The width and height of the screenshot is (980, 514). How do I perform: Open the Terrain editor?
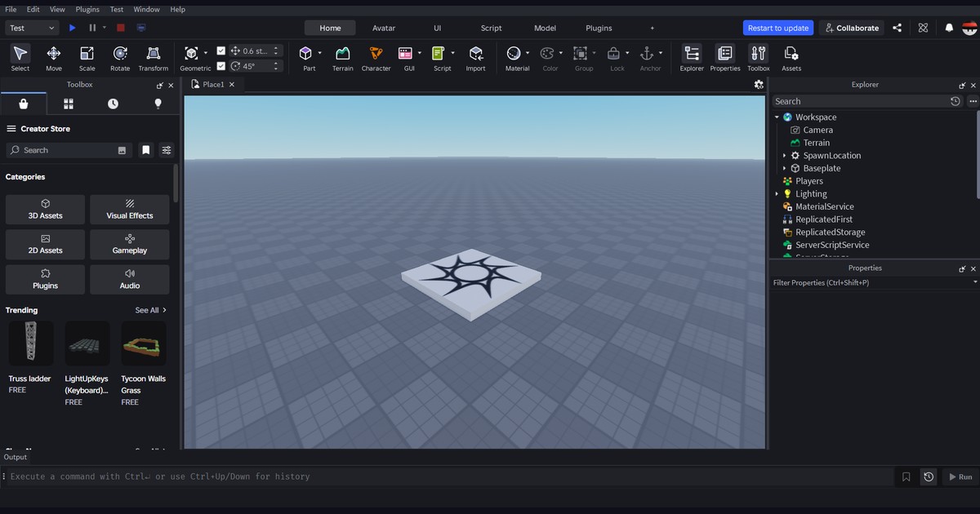point(343,58)
